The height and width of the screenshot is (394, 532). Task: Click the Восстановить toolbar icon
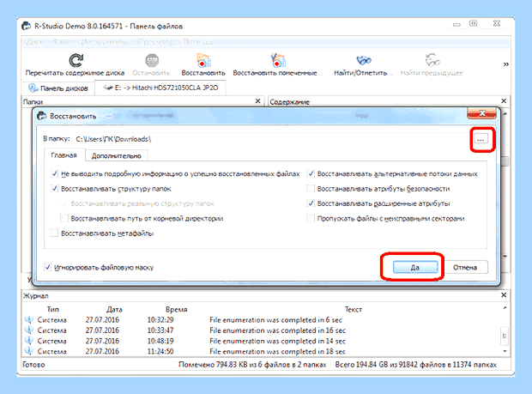pyautogui.click(x=203, y=60)
